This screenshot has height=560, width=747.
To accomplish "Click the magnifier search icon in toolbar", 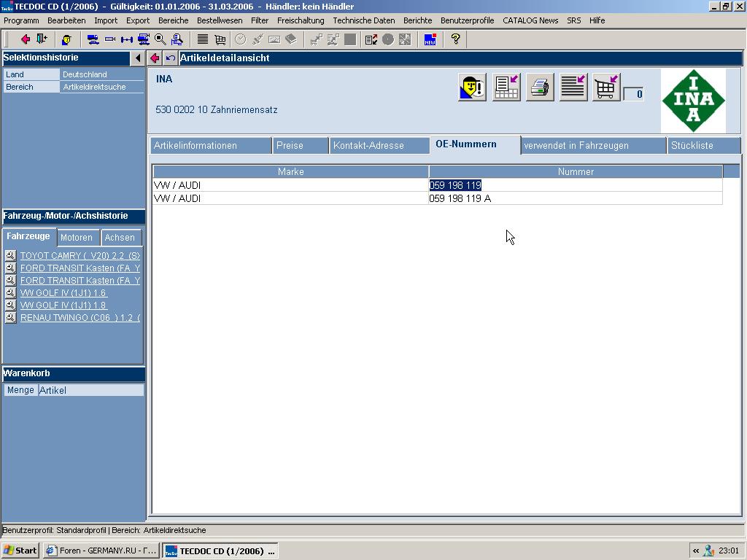I will 160,39.
